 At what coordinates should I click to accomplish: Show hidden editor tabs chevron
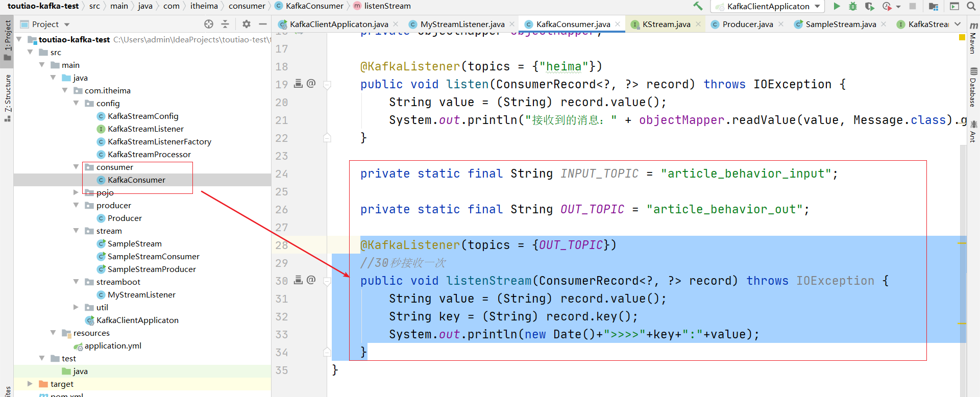958,24
